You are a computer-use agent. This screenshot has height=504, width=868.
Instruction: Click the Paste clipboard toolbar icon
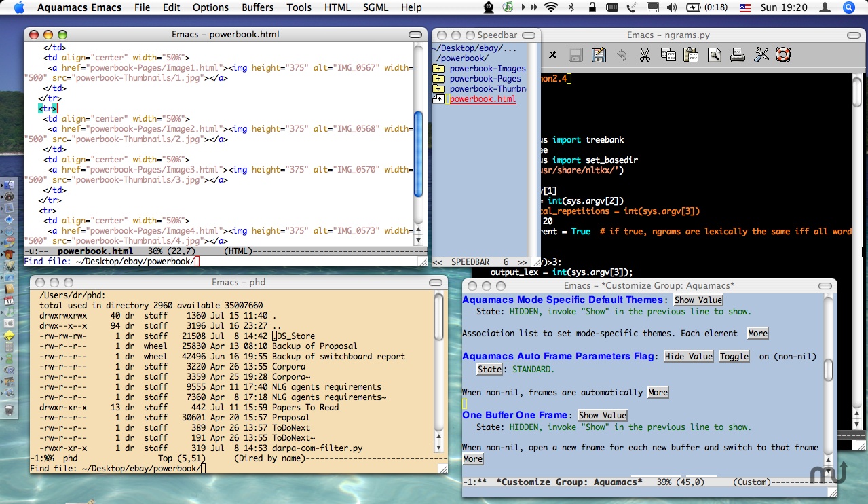[x=691, y=55]
